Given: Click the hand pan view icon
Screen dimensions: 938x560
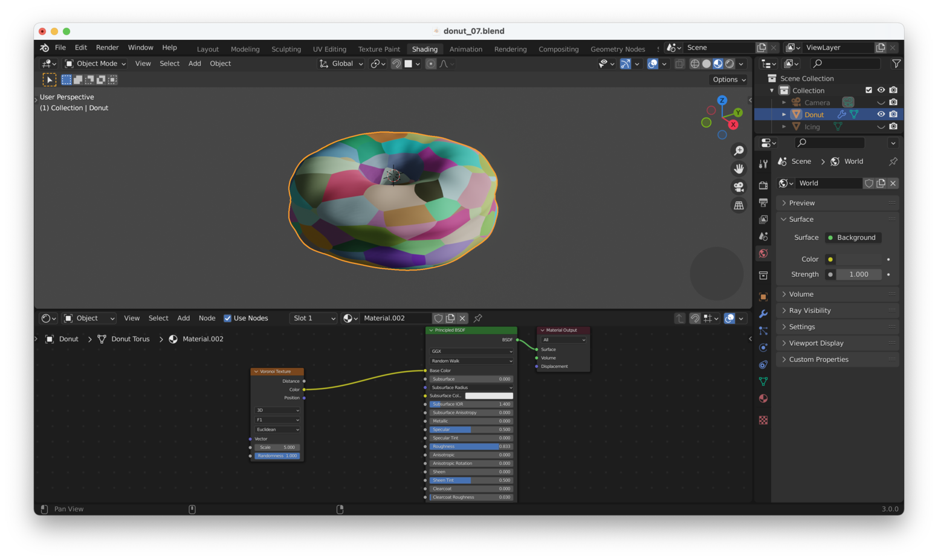Looking at the screenshot, I should point(739,169).
